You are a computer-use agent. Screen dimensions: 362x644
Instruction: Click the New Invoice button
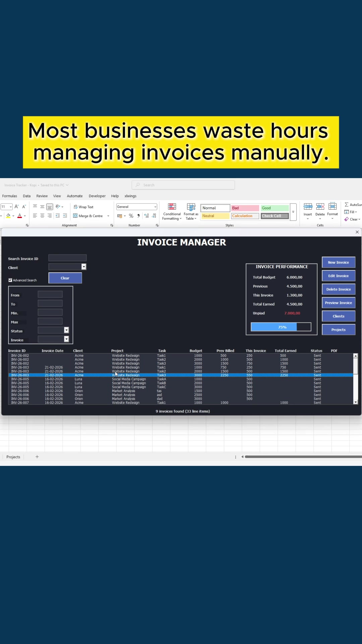coord(339,262)
